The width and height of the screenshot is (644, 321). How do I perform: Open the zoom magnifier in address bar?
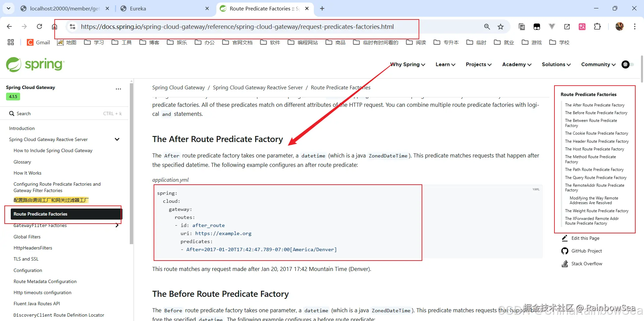pos(487,27)
